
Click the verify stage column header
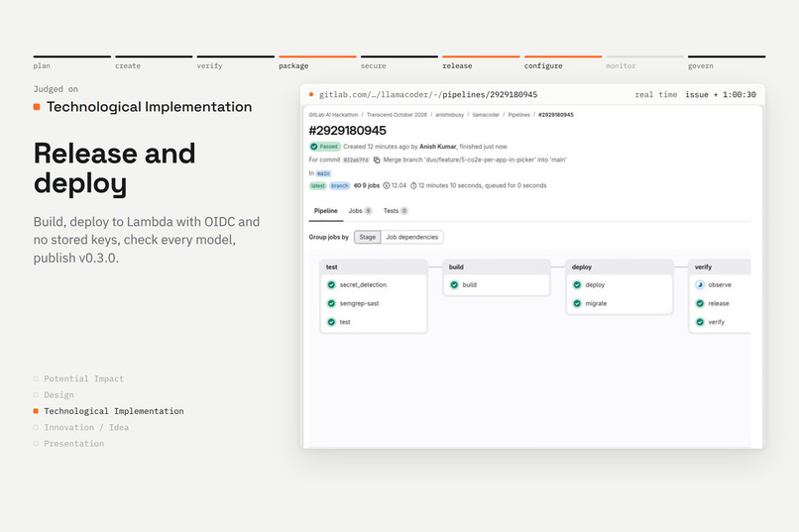(720, 266)
